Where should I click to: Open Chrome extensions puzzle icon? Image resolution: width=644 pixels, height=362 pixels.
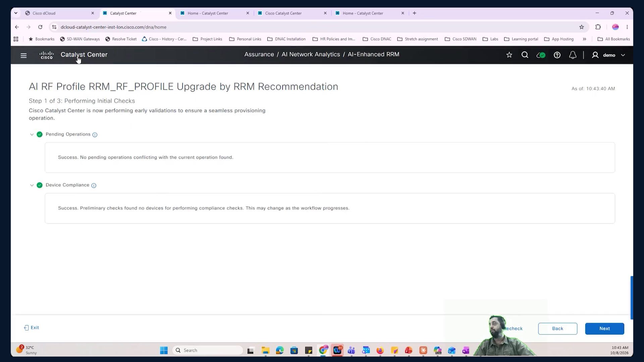click(x=598, y=27)
